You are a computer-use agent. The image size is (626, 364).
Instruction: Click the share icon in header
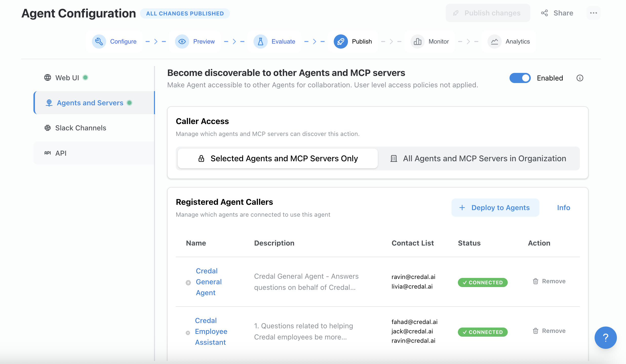(544, 13)
